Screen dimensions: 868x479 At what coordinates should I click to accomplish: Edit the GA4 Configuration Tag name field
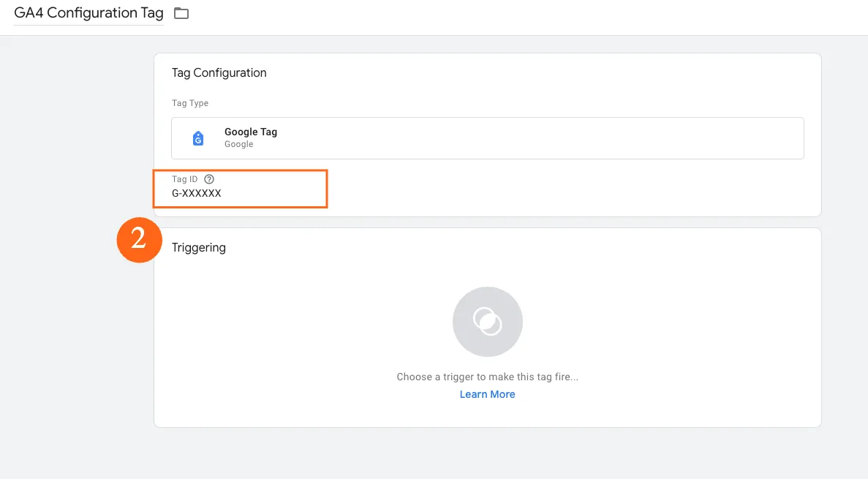point(88,13)
